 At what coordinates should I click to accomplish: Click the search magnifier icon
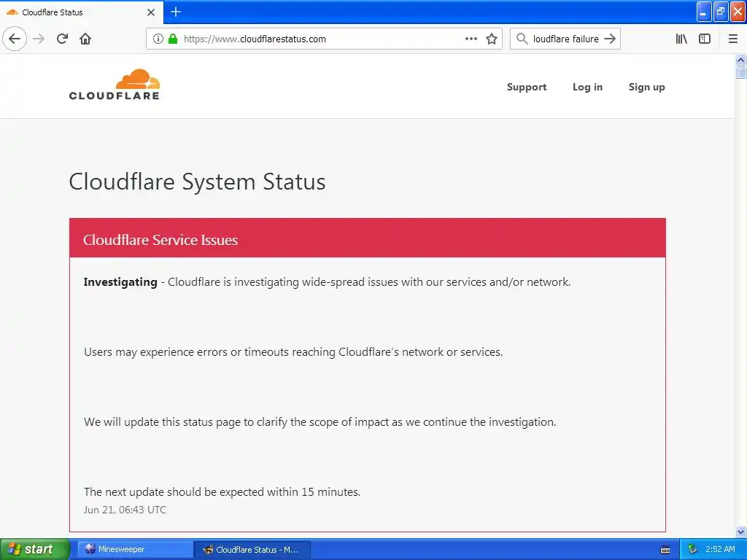(x=522, y=39)
